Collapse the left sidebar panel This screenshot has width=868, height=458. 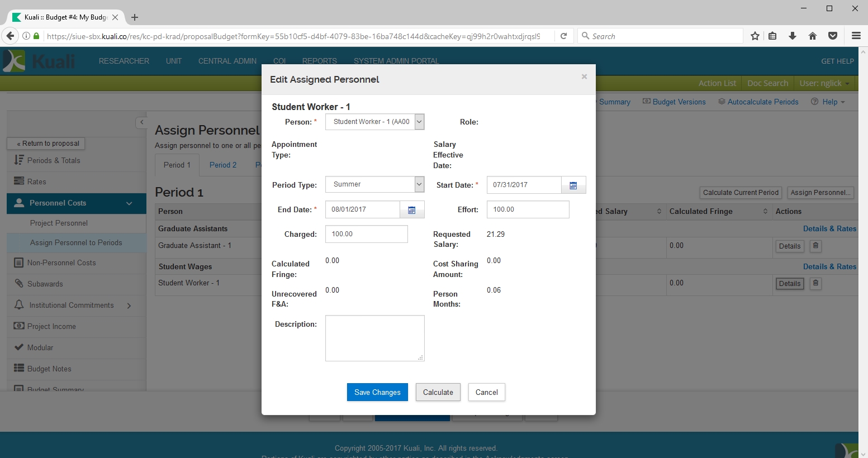click(141, 122)
